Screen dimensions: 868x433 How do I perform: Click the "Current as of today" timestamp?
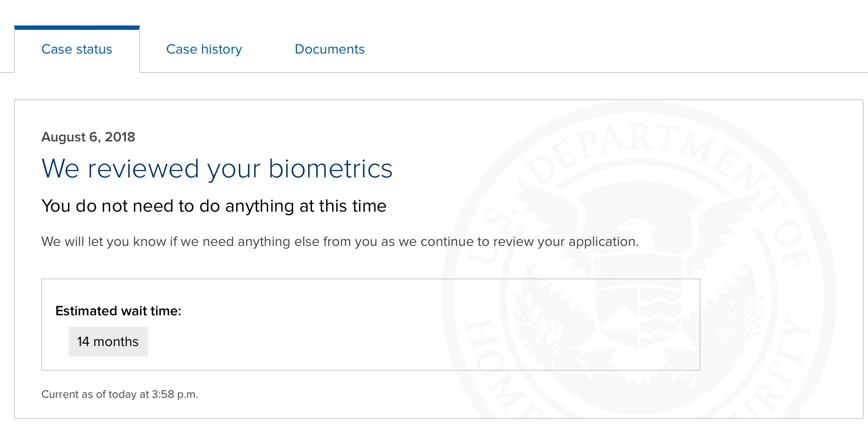click(x=119, y=394)
